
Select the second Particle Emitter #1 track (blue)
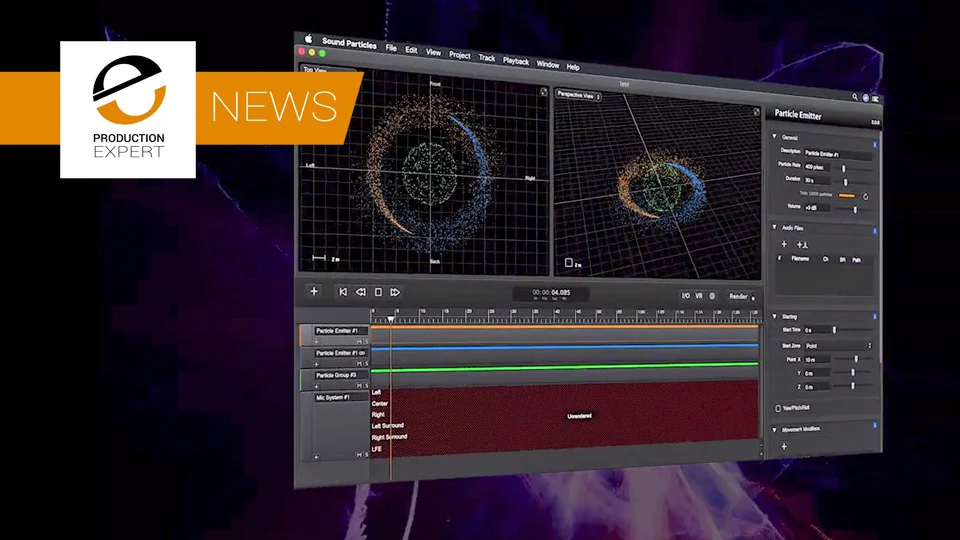click(340, 353)
